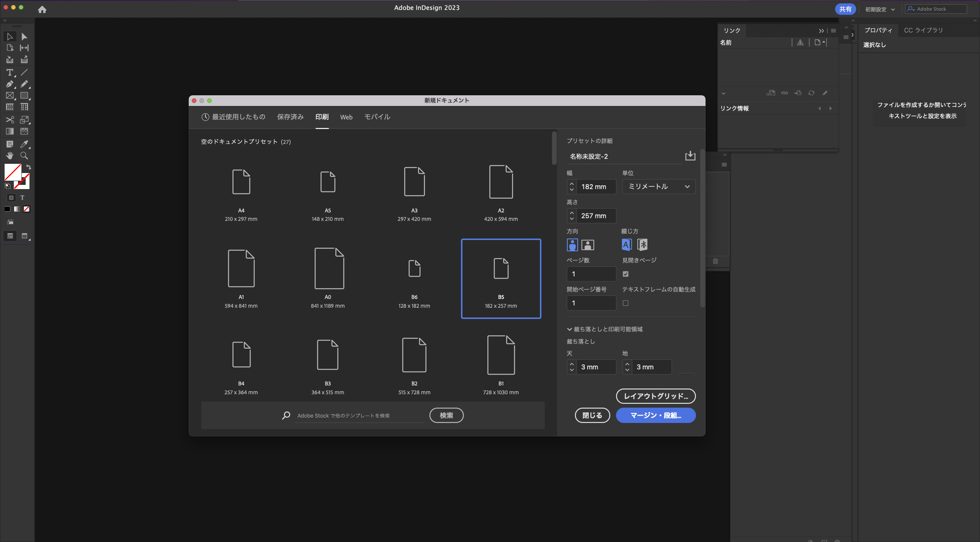Swap fill and stroke colors
Image resolution: width=980 pixels, height=542 pixels.
28,167
